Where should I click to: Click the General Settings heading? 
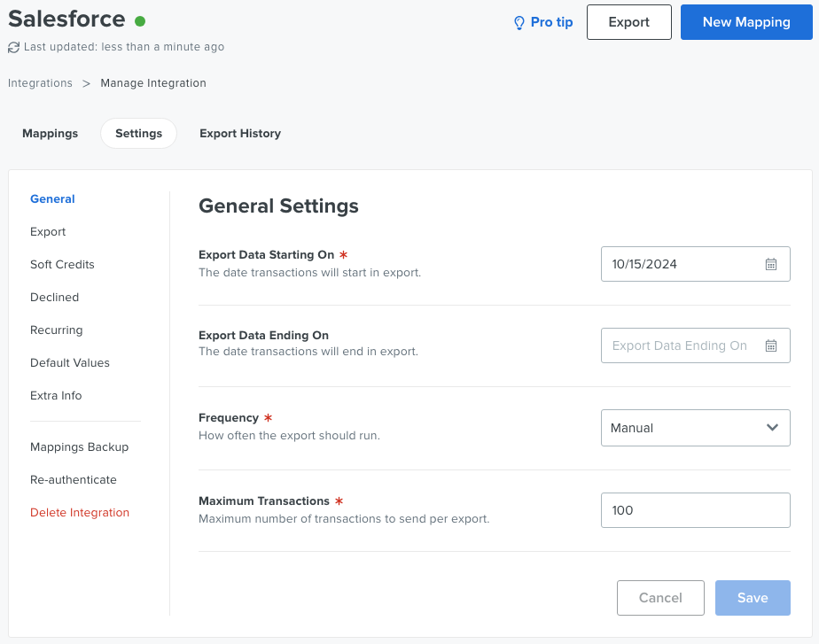tap(278, 206)
